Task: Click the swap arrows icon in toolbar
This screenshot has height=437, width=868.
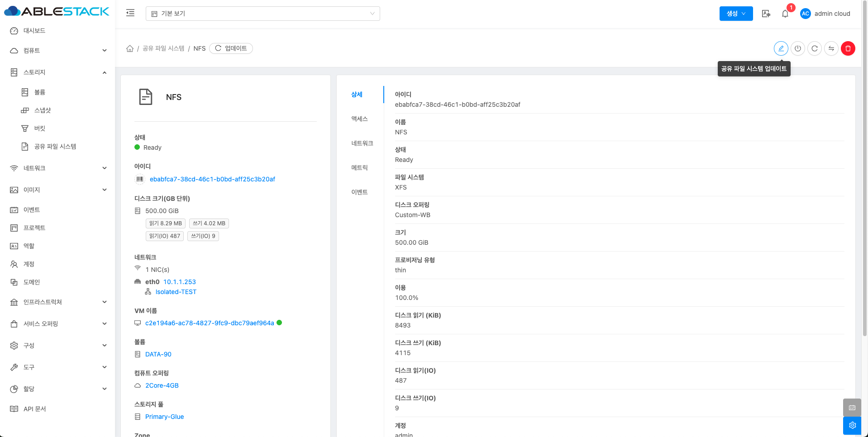Action: click(831, 48)
